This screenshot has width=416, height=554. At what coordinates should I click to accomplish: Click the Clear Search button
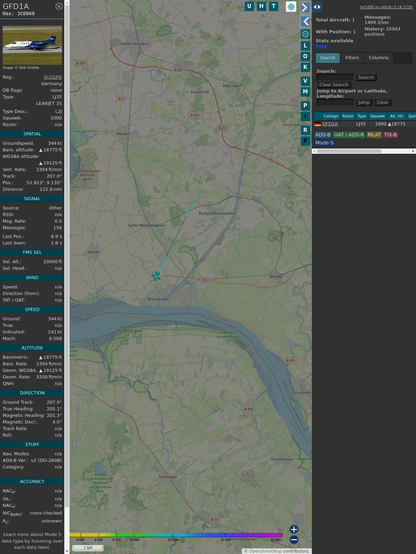tap(334, 85)
